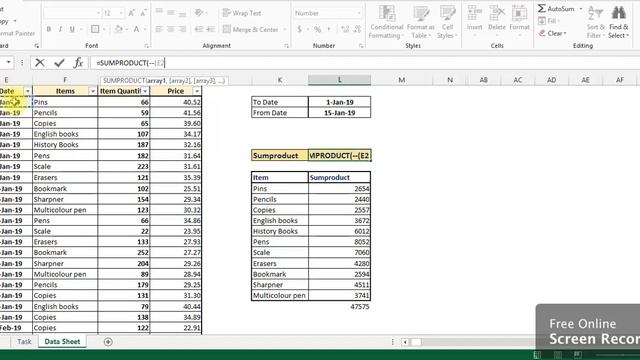Select the From Date cell 15-Jan-19

tap(340, 113)
